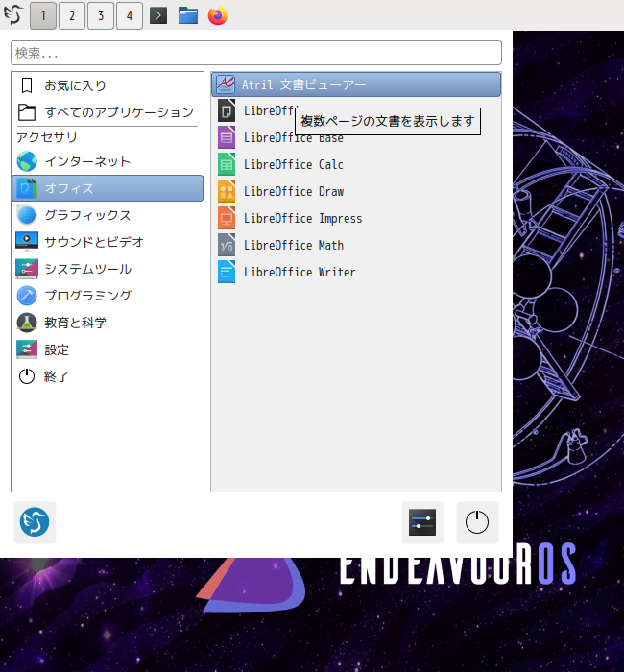
Task: Click the sliders icon beside システムツール
Action: (x=27, y=269)
